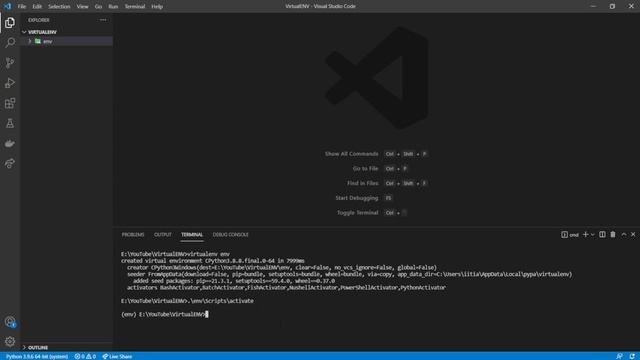Click the Show All Commands label
This screenshot has width=640, height=360.
351,154
